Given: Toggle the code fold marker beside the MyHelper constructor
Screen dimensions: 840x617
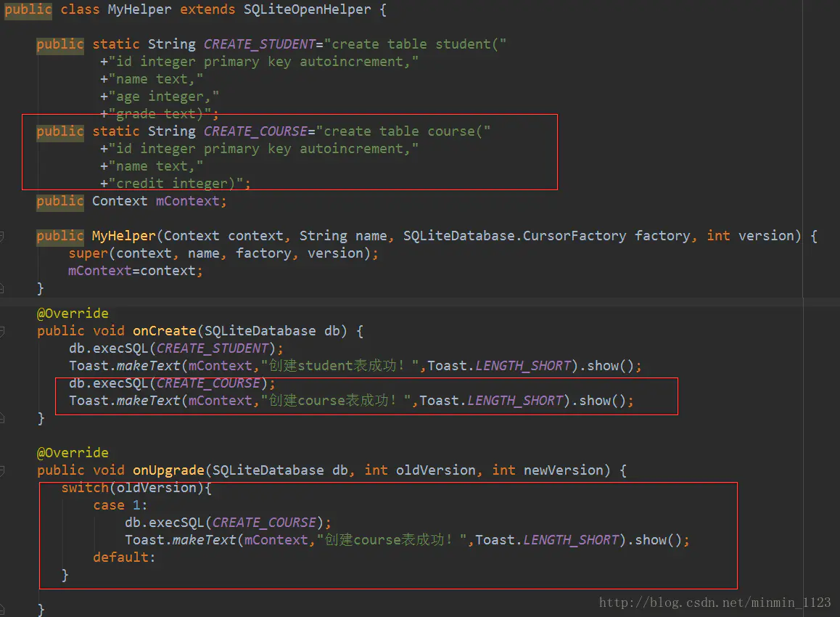Looking at the screenshot, I should pyautogui.click(x=2, y=236).
